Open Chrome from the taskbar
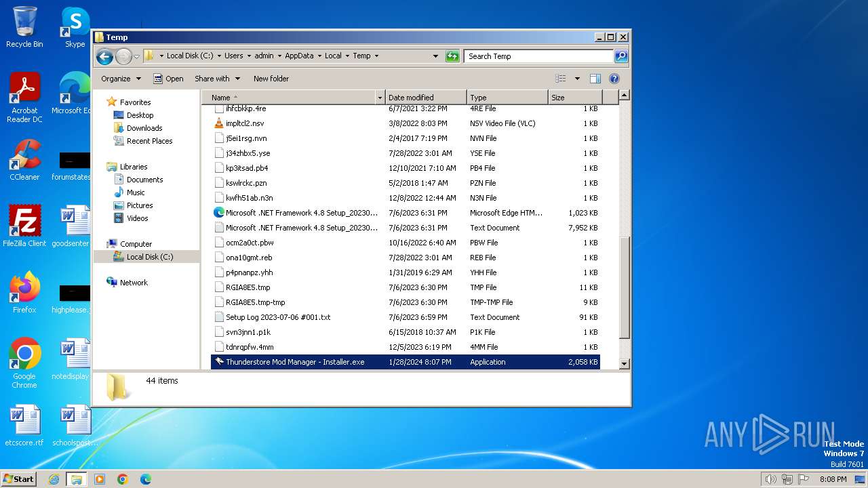868x488 pixels. point(123,479)
